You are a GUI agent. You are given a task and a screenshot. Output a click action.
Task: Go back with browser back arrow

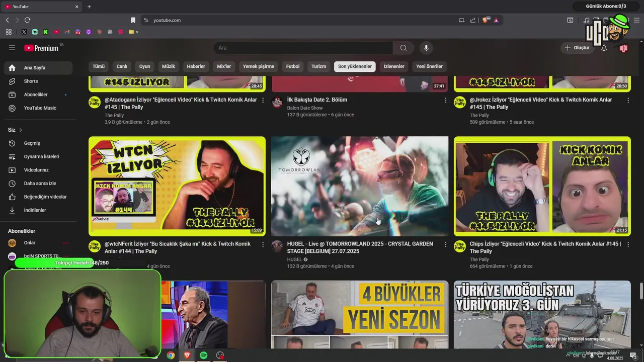tap(7, 20)
